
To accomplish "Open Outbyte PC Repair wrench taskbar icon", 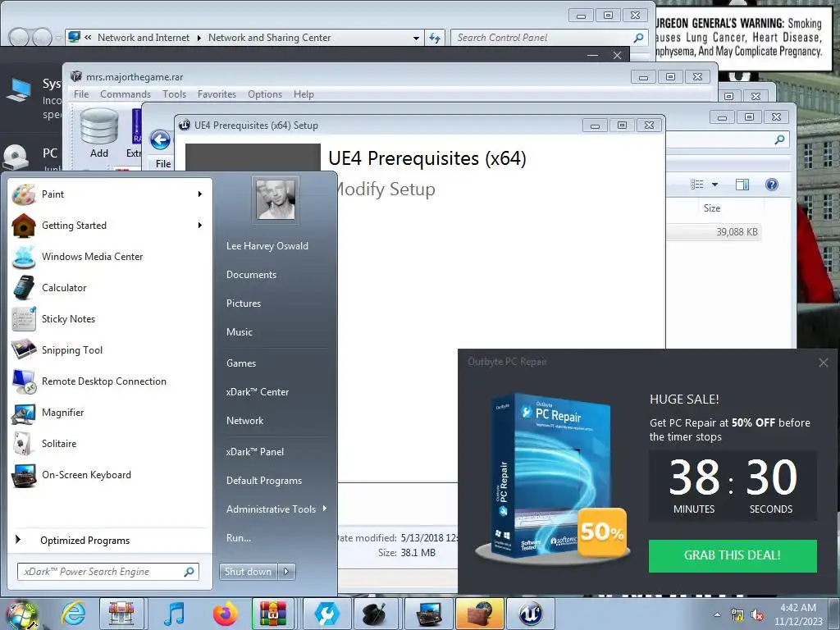I will pyautogui.click(x=326, y=614).
